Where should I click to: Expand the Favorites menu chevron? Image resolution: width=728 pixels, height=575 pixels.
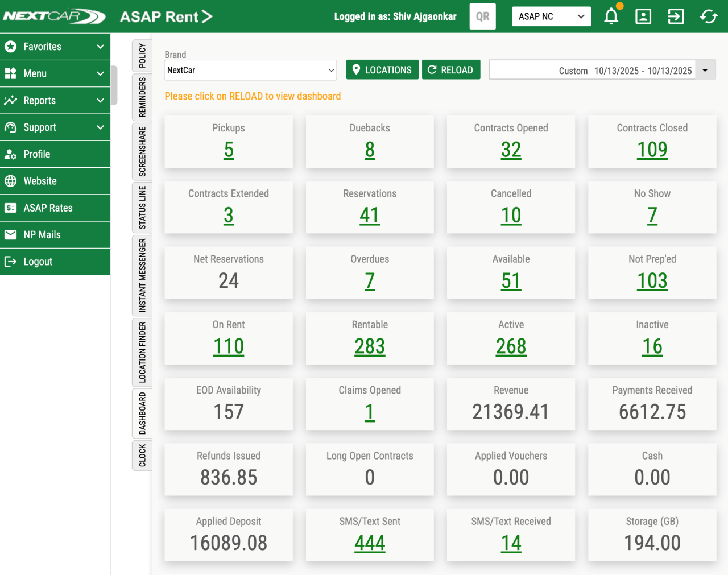(x=100, y=47)
